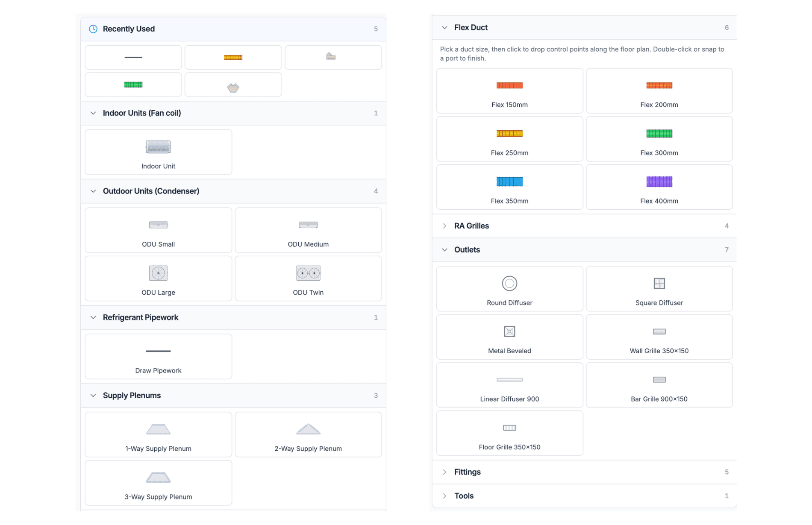
Task: Pick the 2-Way Supply Plenum
Action: click(x=308, y=434)
